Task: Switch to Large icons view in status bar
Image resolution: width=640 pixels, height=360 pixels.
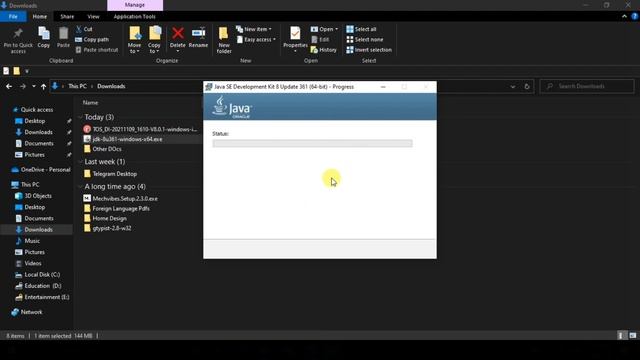Action: click(633, 336)
